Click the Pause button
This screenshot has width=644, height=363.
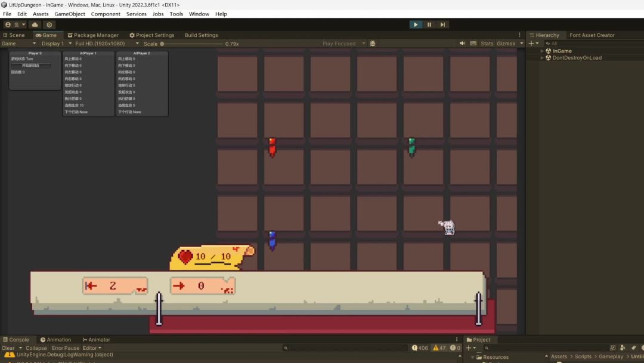429,24
